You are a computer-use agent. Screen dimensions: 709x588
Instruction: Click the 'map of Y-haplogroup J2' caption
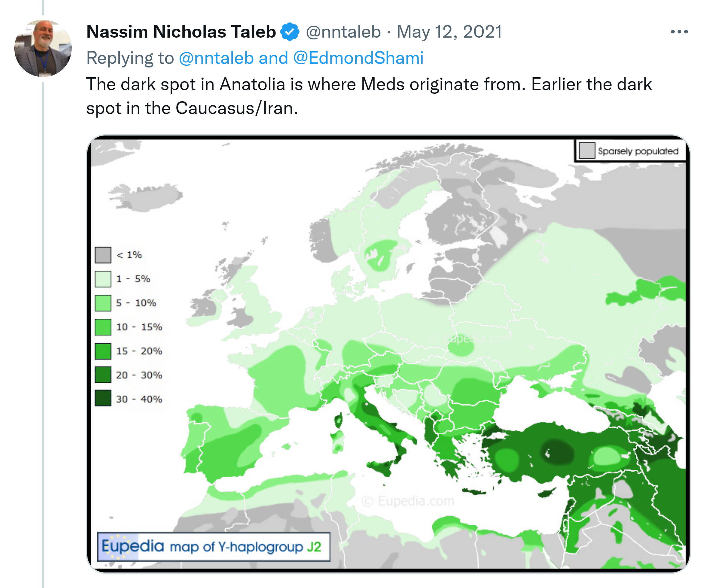[246, 547]
